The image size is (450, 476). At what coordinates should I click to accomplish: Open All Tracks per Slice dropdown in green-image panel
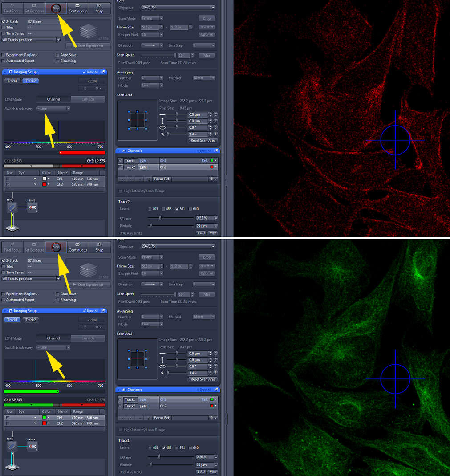click(31, 279)
